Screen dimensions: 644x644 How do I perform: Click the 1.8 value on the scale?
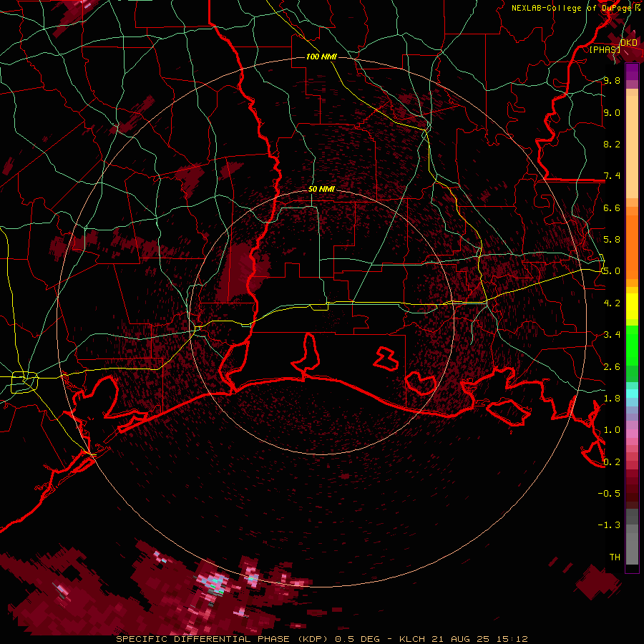coord(612,398)
